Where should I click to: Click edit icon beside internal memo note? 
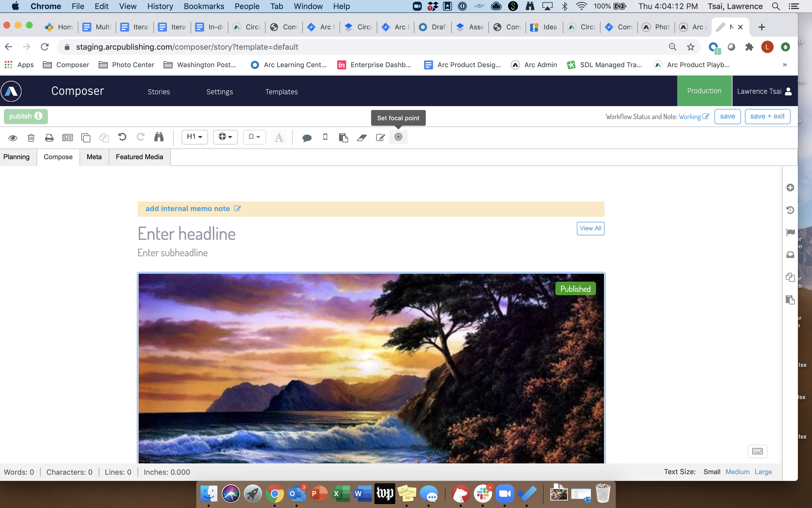(237, 208)
